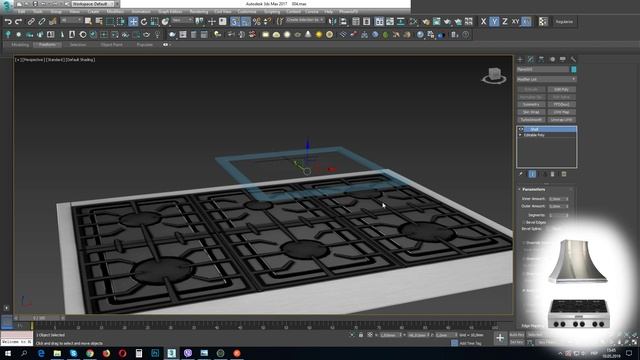Click the object name input field

coord(543,70)
